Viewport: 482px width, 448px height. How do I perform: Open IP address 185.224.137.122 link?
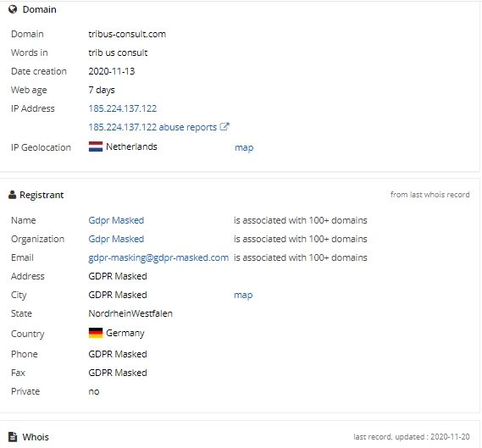[122, 108]
